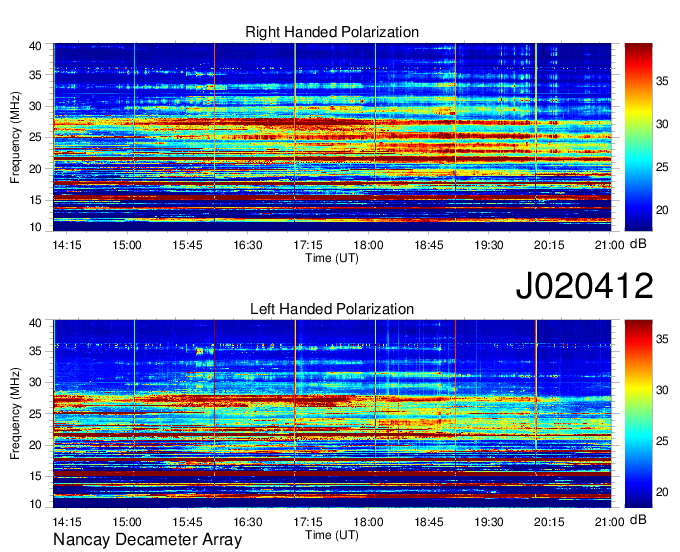This screenshot has height=552, width=680.
Task: Click the 25 MHz tick of Right Handed plot
Action: 35,137
